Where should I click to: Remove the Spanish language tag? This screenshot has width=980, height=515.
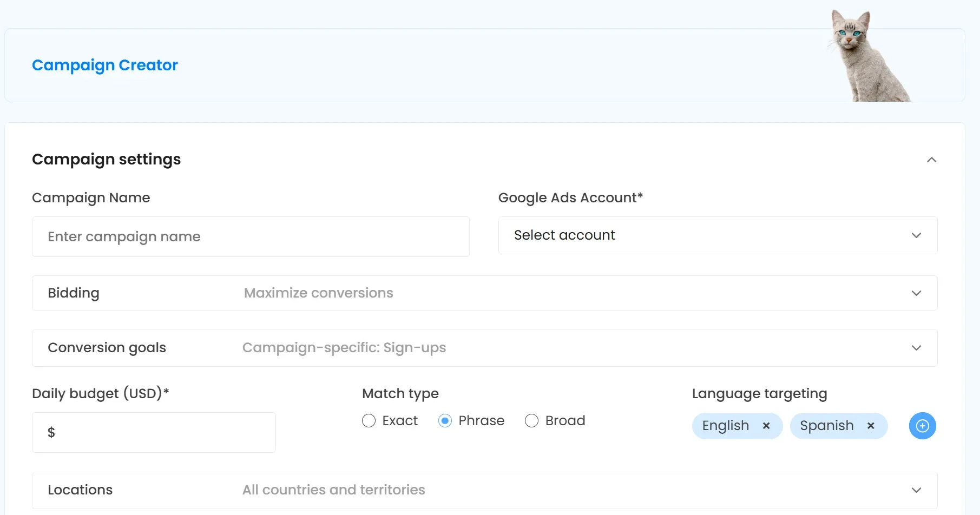pyautogui.click(x=871, y=426)
